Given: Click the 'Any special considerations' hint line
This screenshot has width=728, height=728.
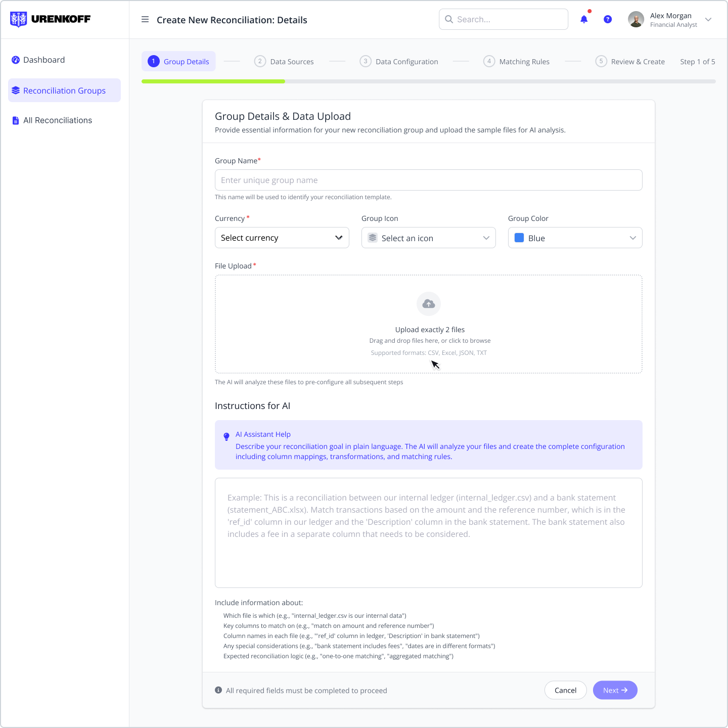Looking at the screenshot, I should [x=359, y=646].
